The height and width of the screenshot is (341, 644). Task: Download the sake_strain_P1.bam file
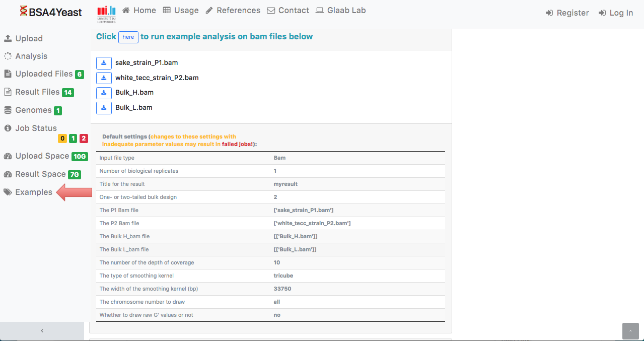click(104, 63)
